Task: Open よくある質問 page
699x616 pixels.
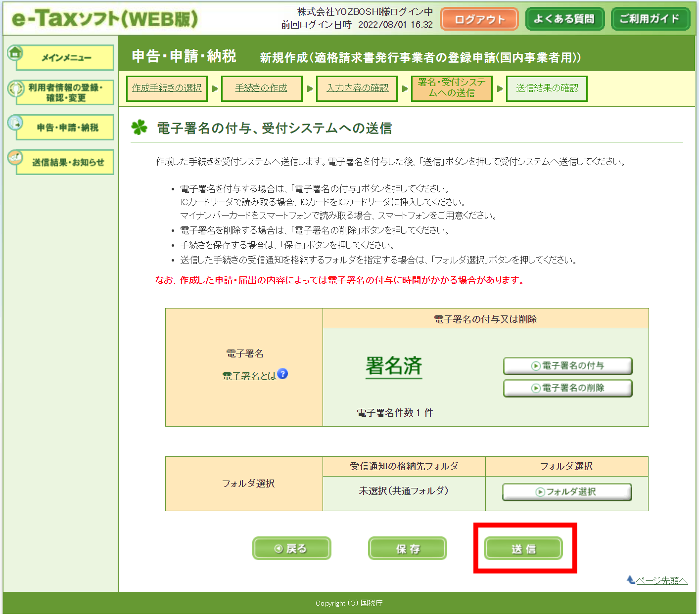Action: 564,19
